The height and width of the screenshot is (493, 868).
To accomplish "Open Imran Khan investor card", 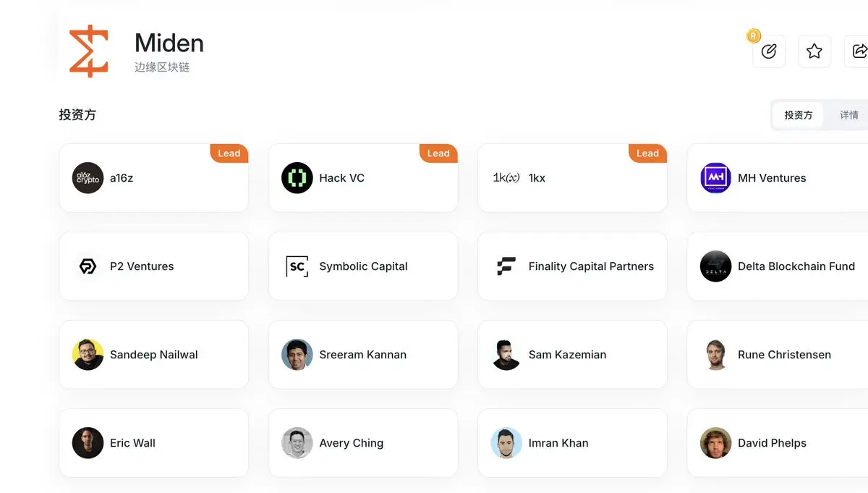I will [571, 443].
